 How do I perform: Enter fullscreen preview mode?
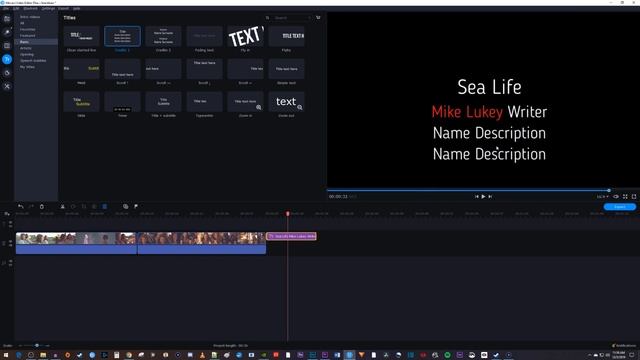click(x=625, y=196)
